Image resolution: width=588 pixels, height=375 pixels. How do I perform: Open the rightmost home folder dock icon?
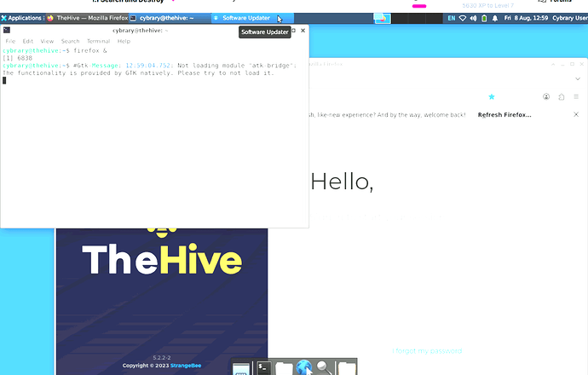tap(347, 368)
